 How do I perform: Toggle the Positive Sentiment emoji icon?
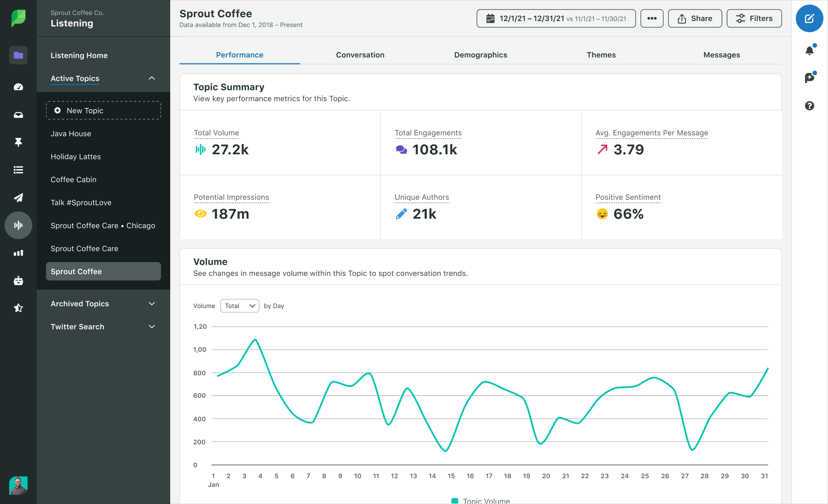tap(603, 214)
